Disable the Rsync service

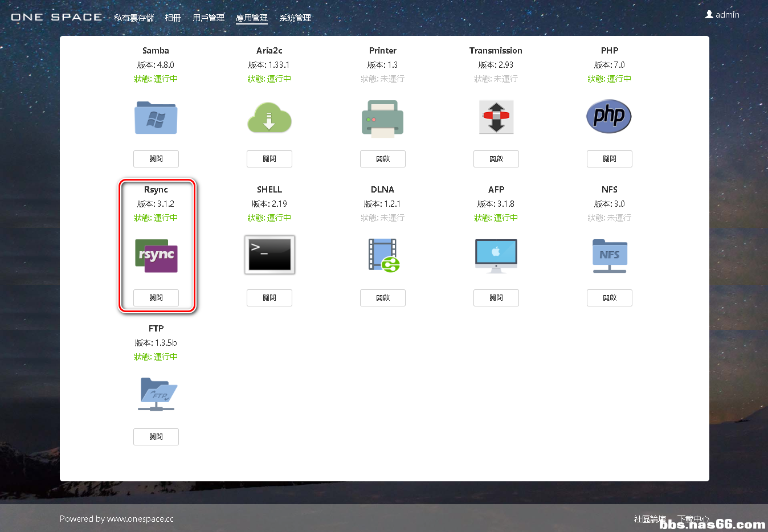[156, 298]
